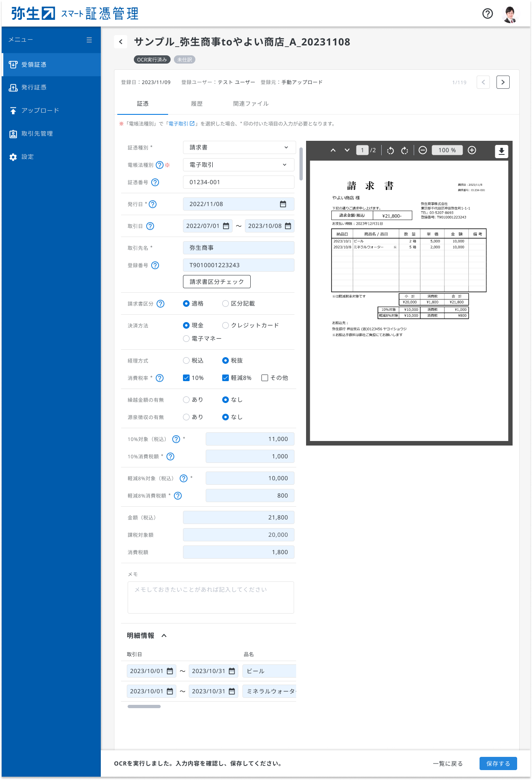Screen dimensions: 532x780
Task: Collapse the sidebar with the hamburger icon
Action: (x=89, y=40)
